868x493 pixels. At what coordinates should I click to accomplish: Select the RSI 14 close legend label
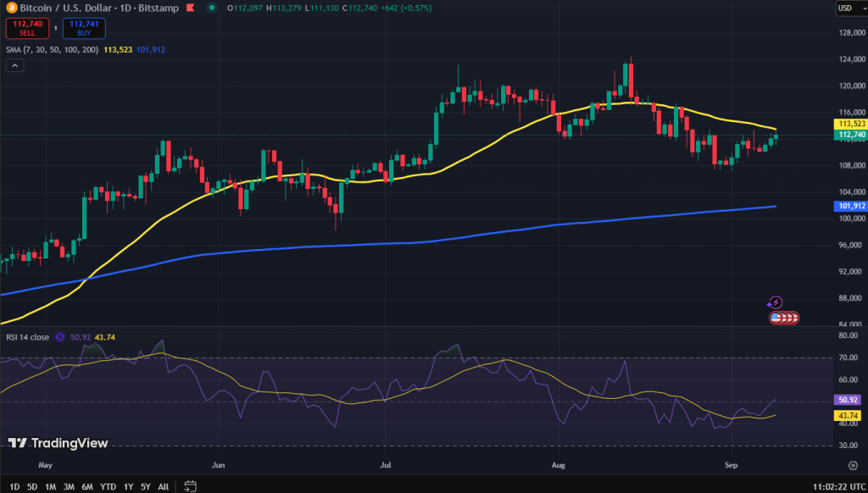(x=28, y=337)
